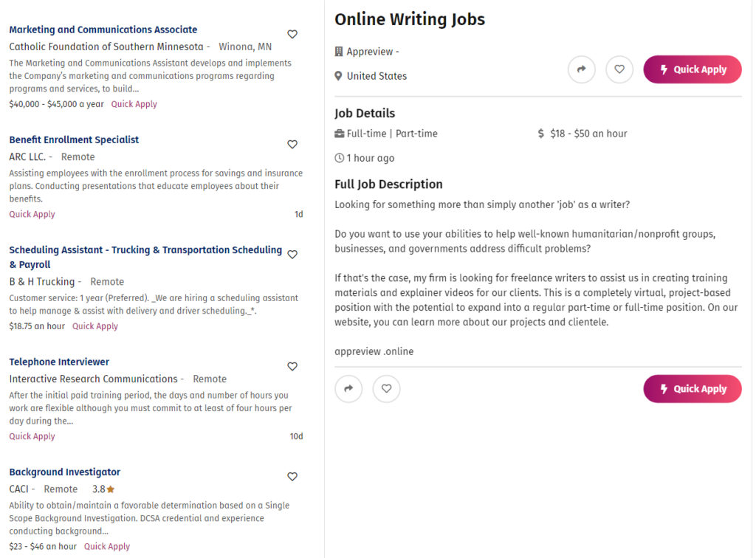Click bottom share arrow below job description
This screenshot has height=558, width=756.
coord(348,389)
